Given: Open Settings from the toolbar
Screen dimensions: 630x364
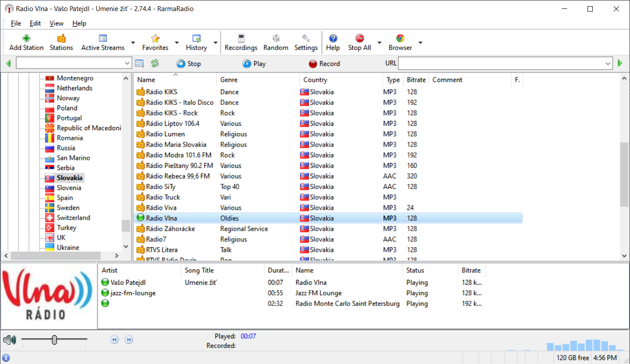Looking at the screenshot, I should (x=306, y=39).
